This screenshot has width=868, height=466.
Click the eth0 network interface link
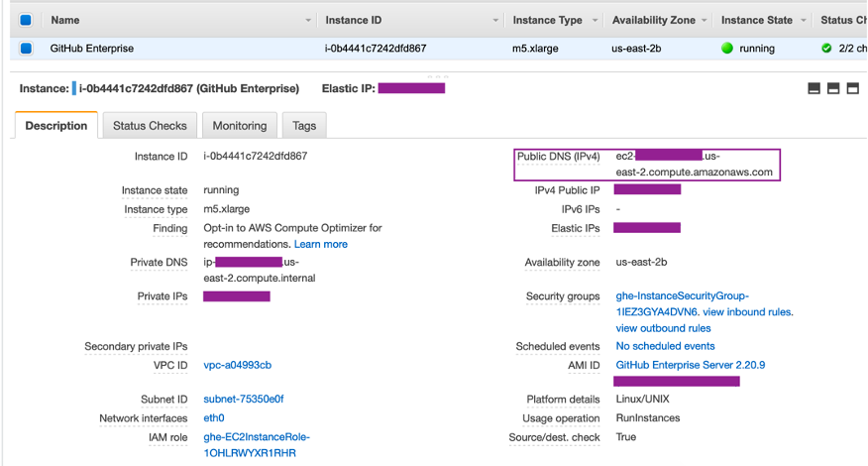[x=214, y=418]
